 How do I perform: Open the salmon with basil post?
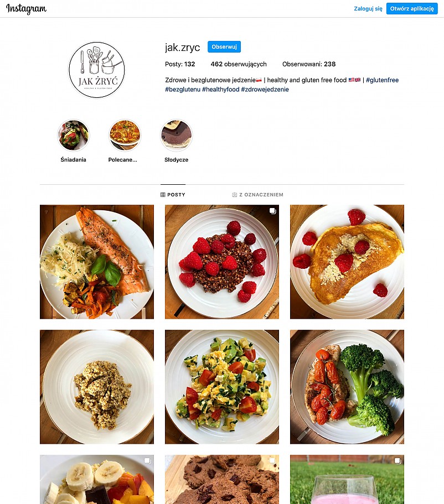pyautogui.click(x=97, y=262)
